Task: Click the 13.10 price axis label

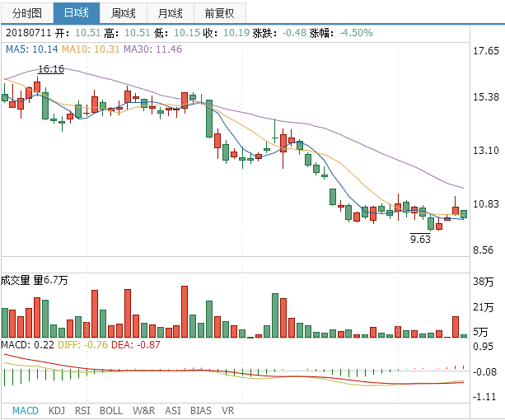Action: (x=486, y=151)
